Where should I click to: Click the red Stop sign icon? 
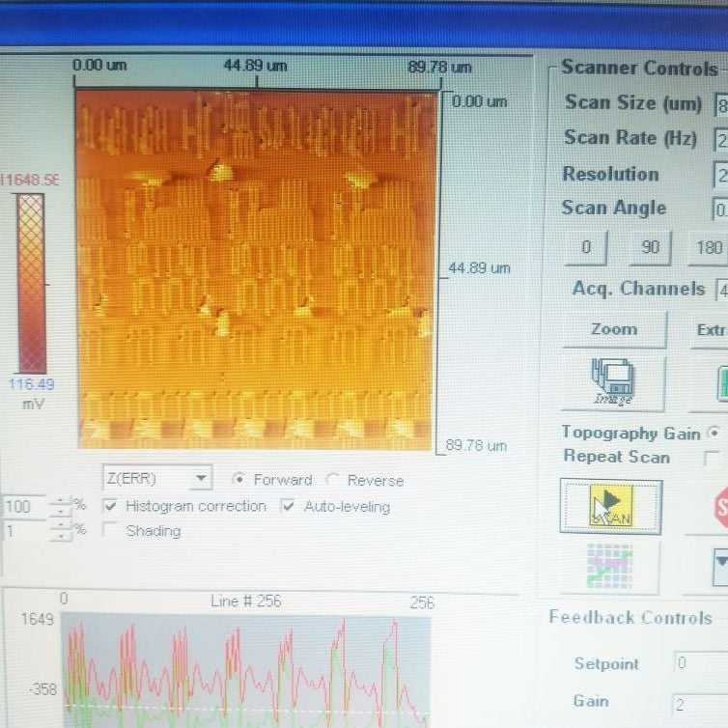tap(720, 507)
